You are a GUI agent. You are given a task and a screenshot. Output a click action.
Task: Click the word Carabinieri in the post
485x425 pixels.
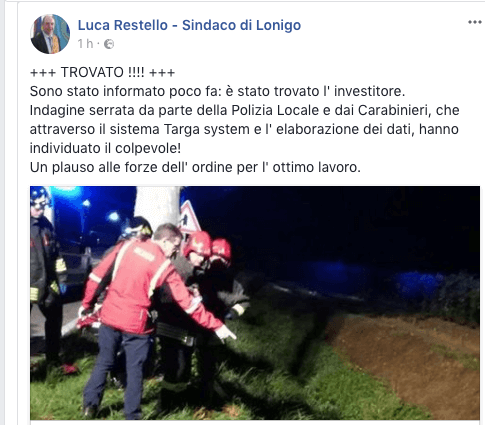(394, 110)
